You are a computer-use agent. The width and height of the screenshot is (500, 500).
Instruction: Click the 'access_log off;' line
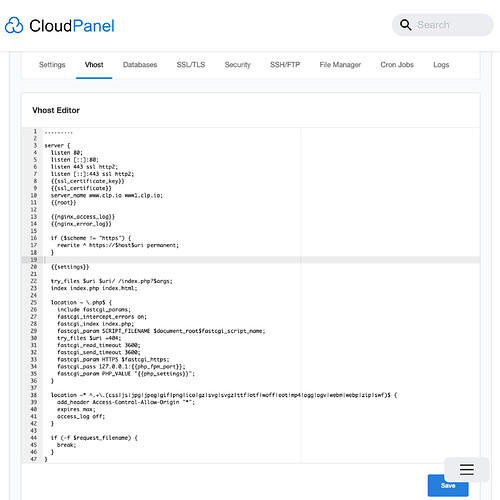(81, 416)
